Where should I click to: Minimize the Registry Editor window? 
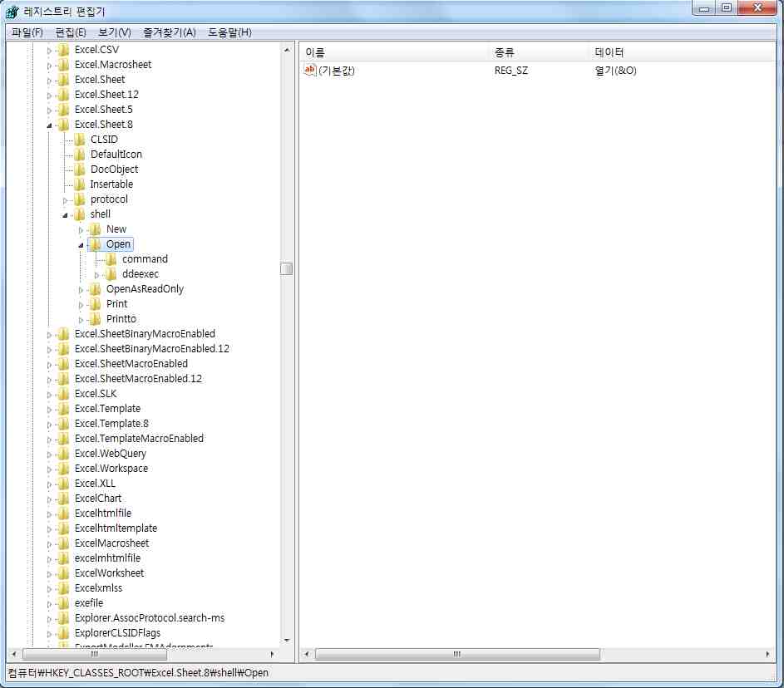click(x=704, y=8)
